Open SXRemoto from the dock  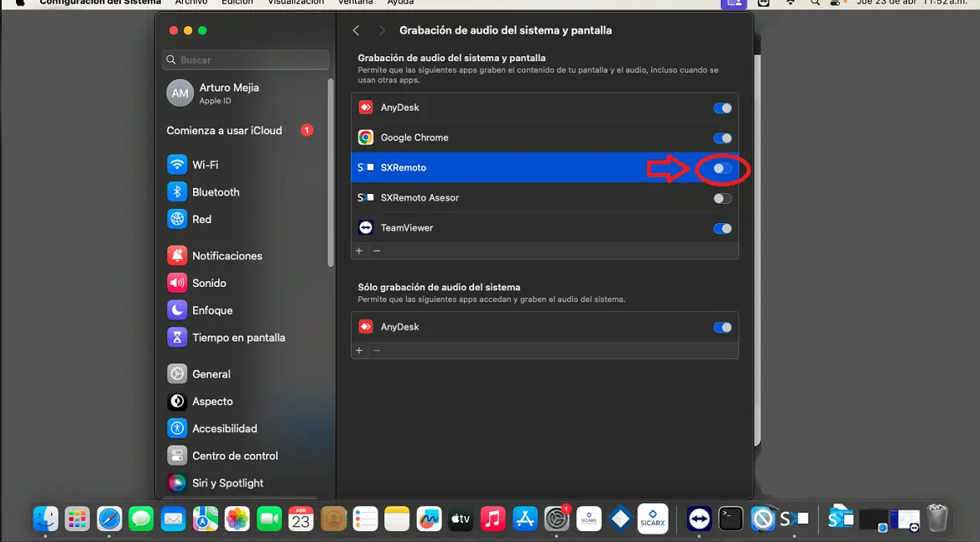coord(795,519)
